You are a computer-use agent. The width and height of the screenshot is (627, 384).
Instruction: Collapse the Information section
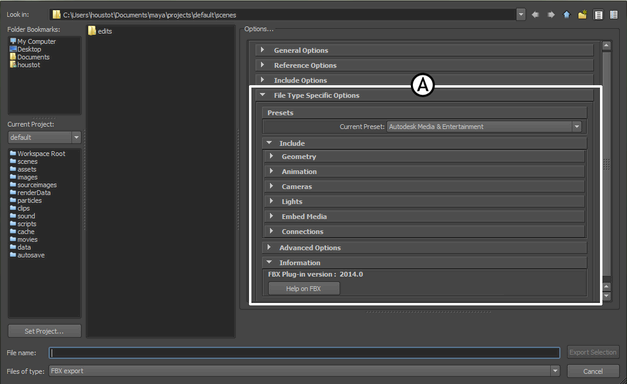point(425,263)
